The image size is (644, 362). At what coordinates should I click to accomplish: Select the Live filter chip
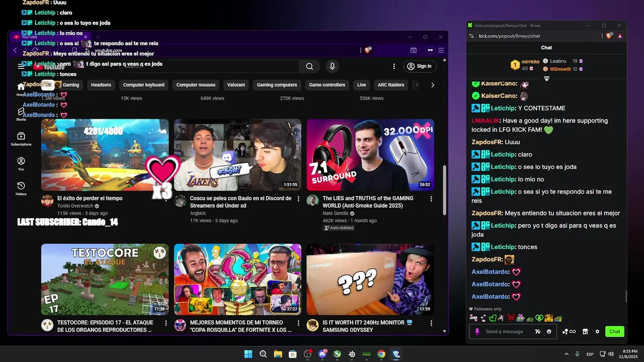coord(362,85)
